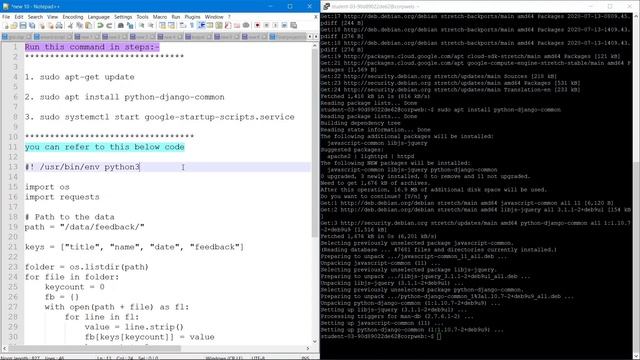Toggle the Function List icon

point(227,26)
